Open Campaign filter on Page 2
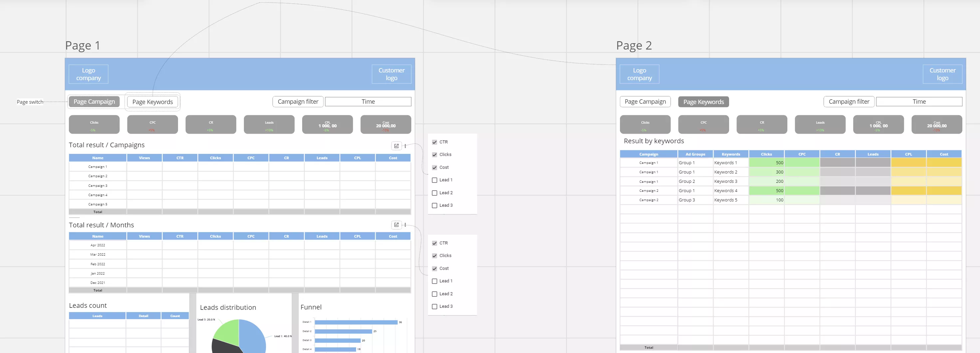This screenshot has height=353, width=980. point(849,101)
